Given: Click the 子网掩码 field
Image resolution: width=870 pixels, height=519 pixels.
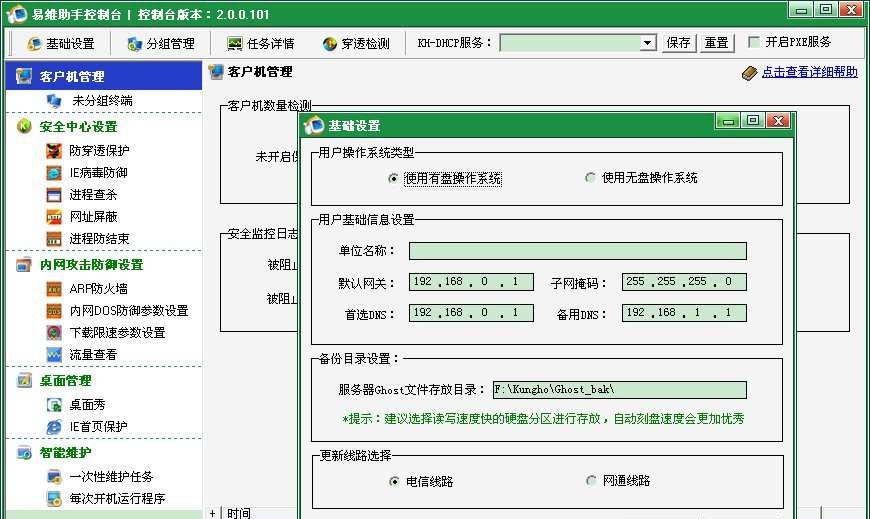Looking at the screenshot, I should [684, 282].
